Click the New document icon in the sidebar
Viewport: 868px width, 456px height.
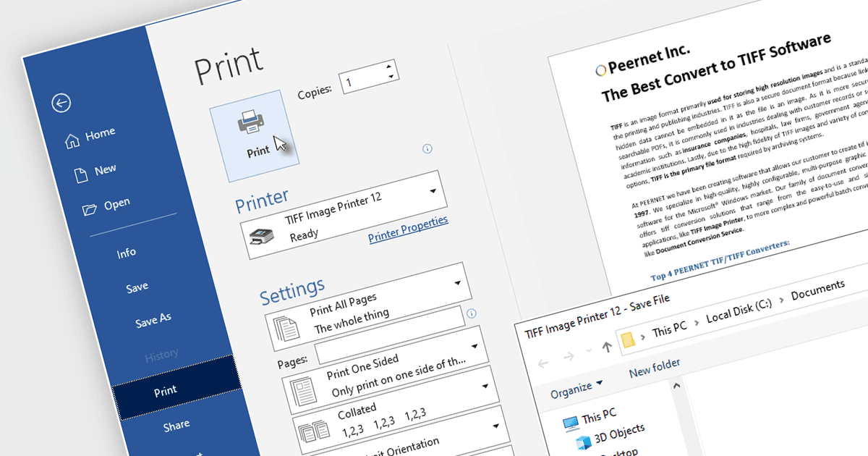(81, 174)
